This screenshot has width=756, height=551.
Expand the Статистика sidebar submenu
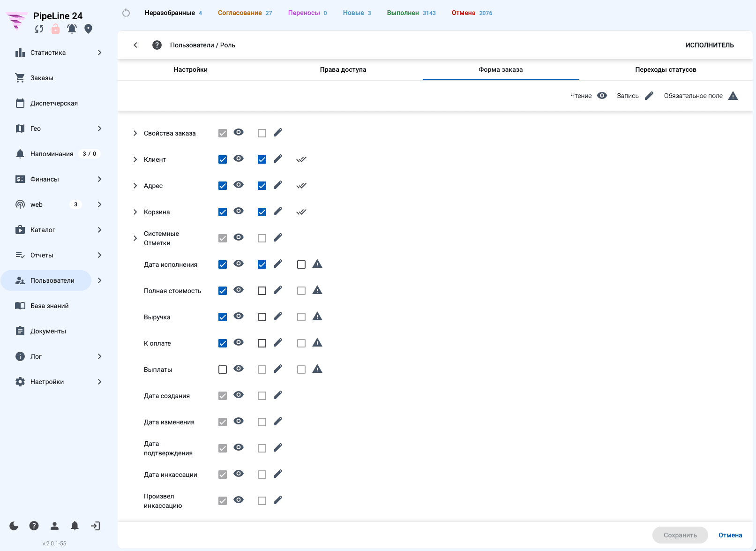[x=99, y=53]
